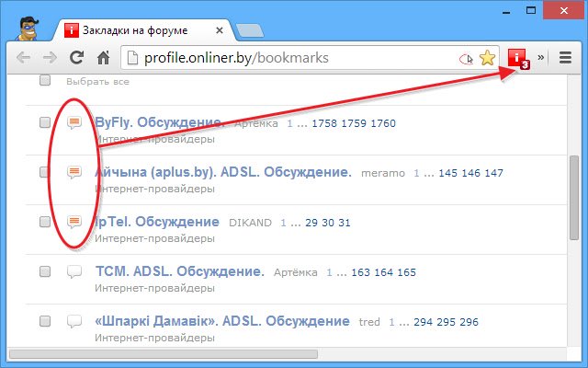Open user DIKAND profile
The width and height of the screenshot is (588, 368).
250,223
